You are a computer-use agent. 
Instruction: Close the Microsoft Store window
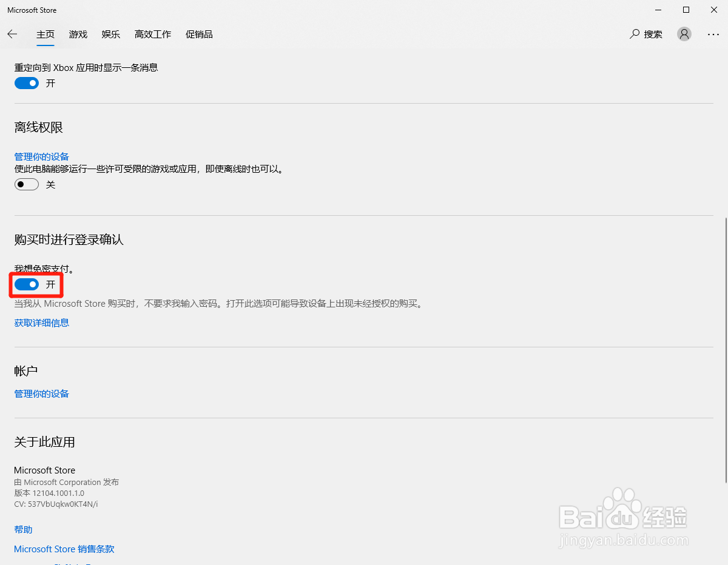point(714,10)
